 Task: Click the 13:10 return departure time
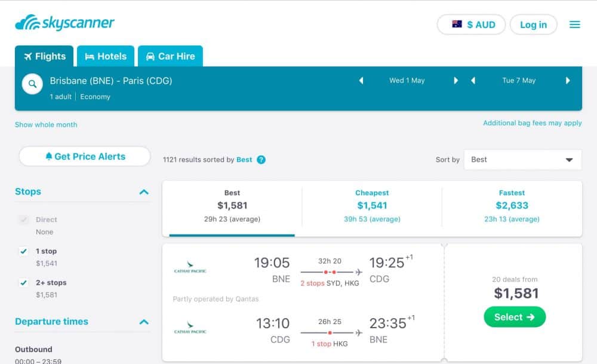[273, 323]
